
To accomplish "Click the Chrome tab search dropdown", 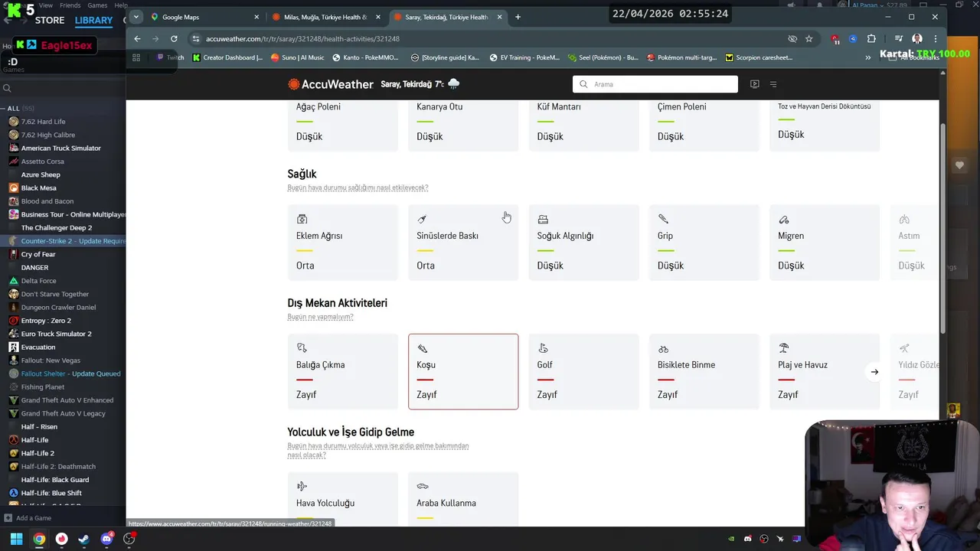I will tap(136, 17).
